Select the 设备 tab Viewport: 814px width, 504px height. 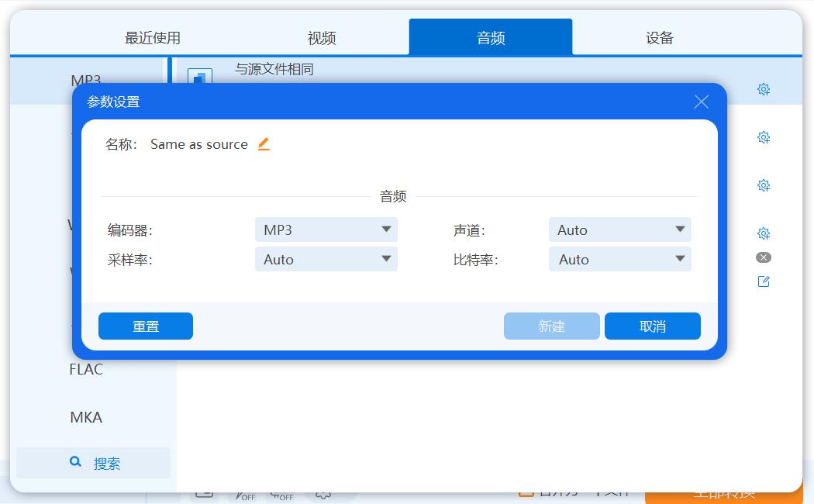coord(658,36)
